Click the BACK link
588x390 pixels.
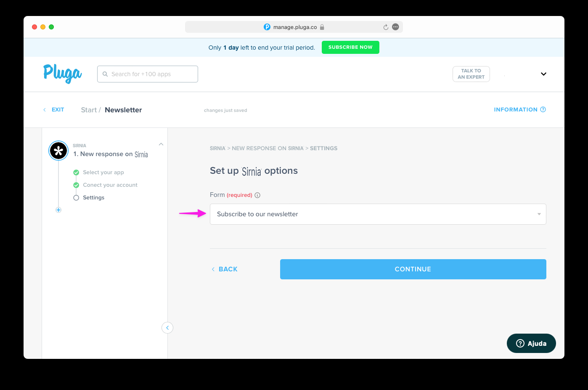click(x=225, y=269)
